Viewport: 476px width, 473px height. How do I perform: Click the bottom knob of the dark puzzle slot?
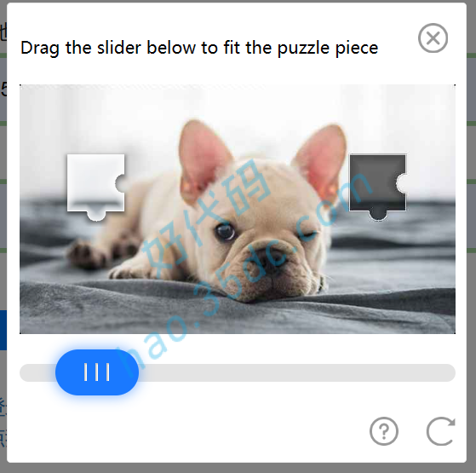[378, 216]
